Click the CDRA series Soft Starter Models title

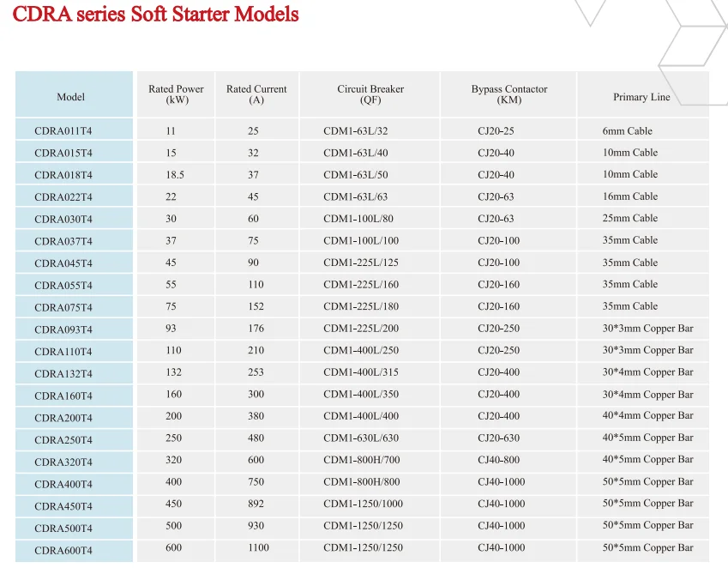155,15
